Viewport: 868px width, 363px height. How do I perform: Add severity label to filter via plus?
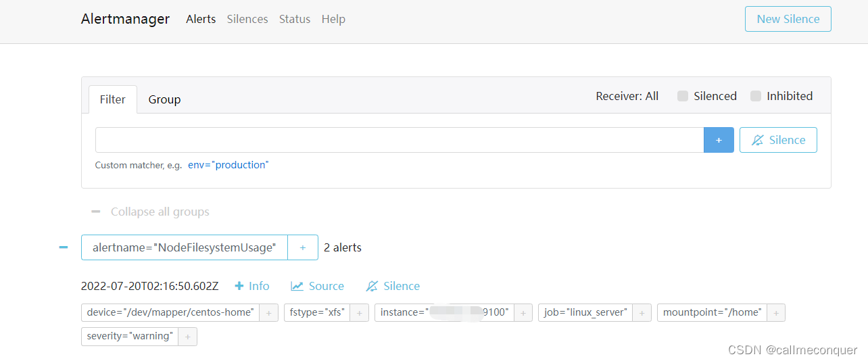pyautogui.click(x=187, y=336)
